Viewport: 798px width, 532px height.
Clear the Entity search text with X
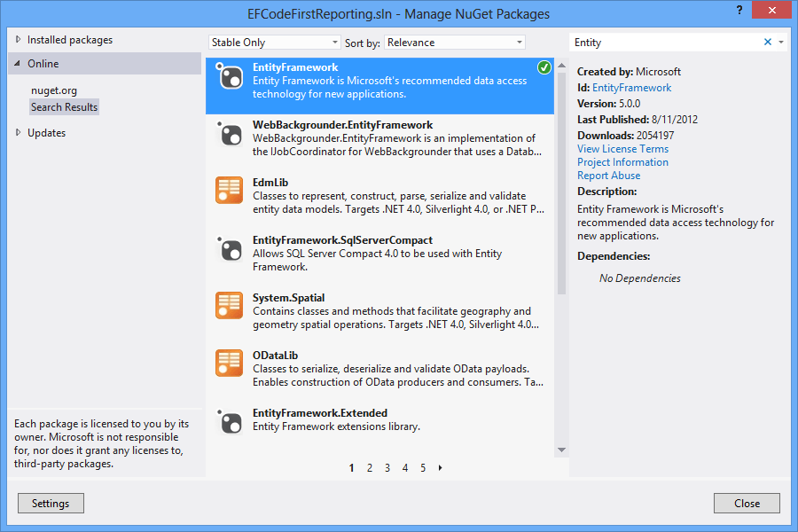pyautogui.click(x=768, y=43)
